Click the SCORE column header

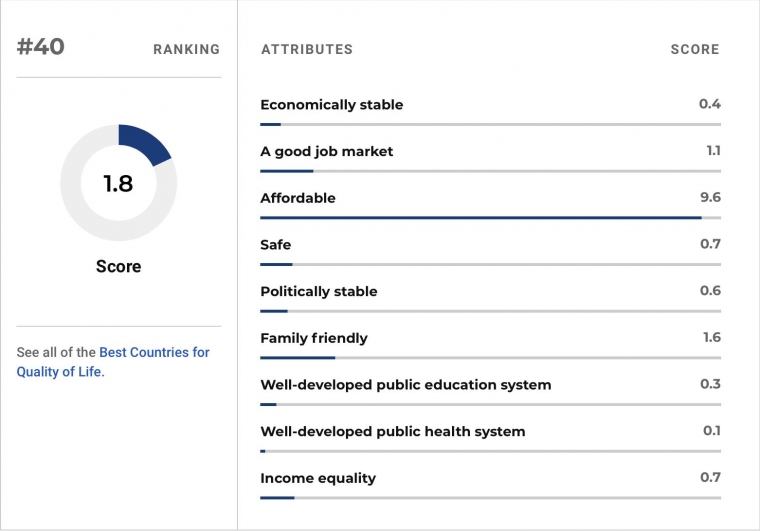tap(695, 49)
